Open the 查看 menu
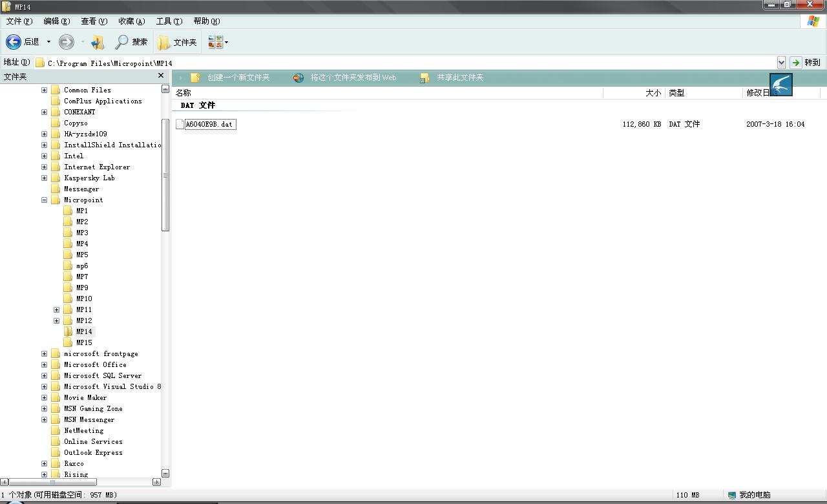The width and height of the screenshot is (827, 504). click(x=94, y=21)
